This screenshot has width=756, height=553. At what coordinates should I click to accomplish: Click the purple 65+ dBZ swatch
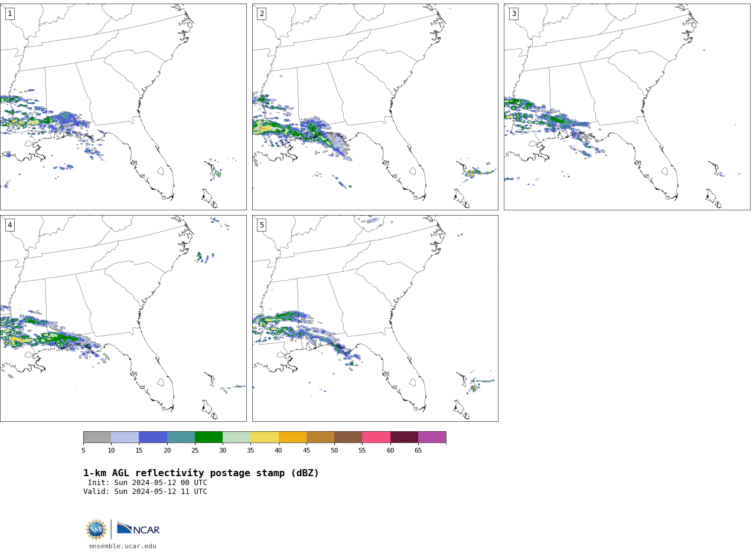click(x=432, y=437)
